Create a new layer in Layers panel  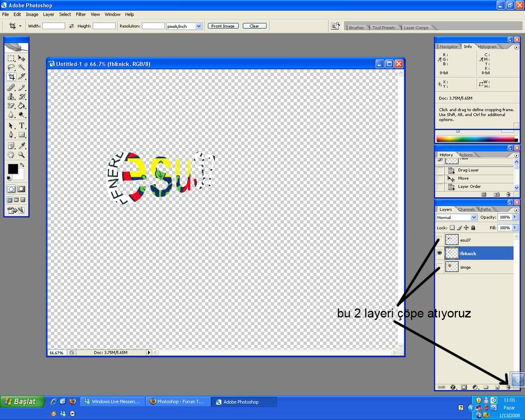click(497, 387)
